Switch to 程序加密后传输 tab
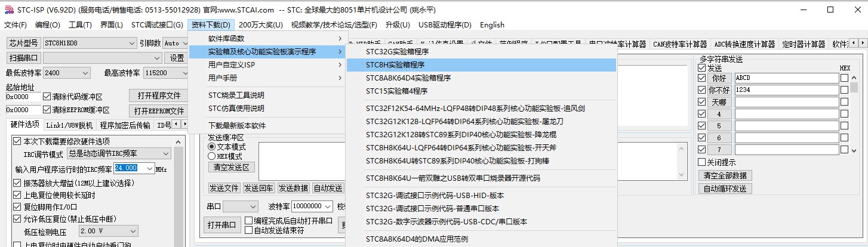 (125, 125)
